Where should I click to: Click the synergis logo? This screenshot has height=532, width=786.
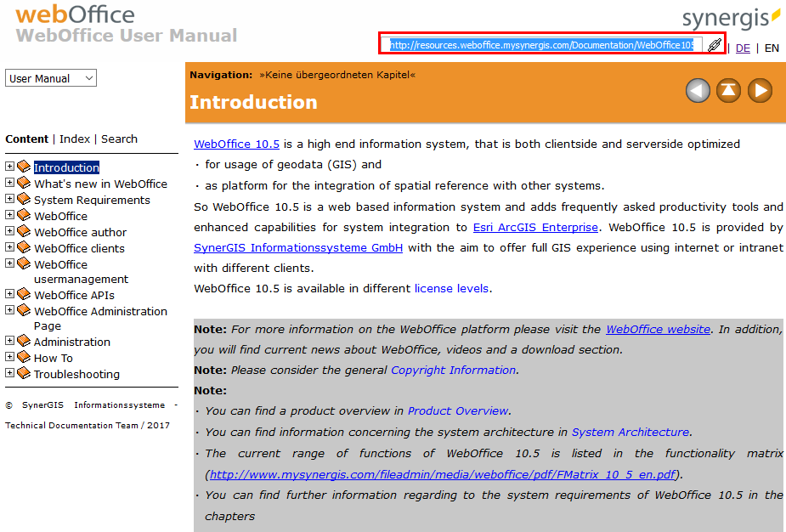732,16
